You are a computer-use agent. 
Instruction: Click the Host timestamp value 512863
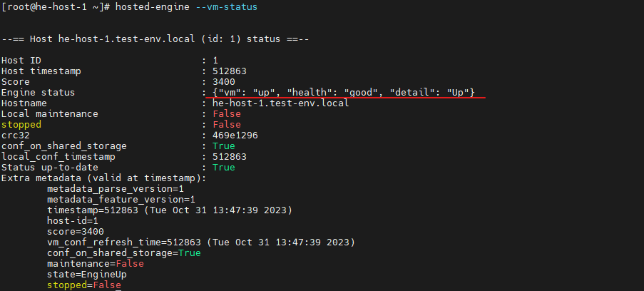[x=230, y=71]
